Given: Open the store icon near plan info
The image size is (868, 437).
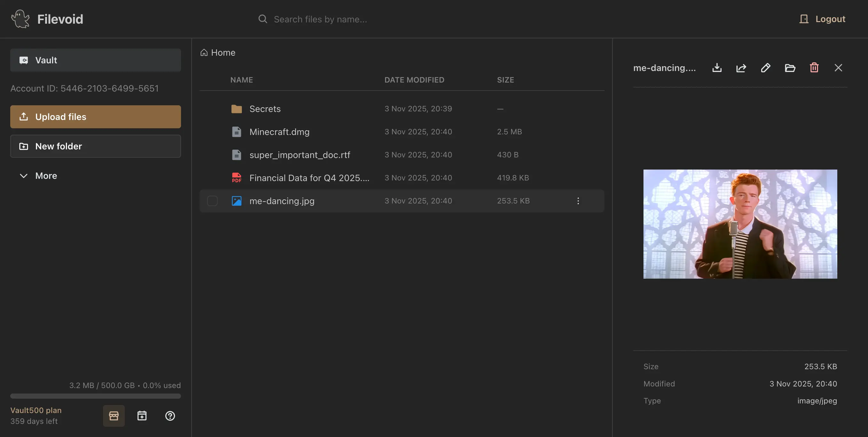Looking at the screenshot, I should [114, 416].
